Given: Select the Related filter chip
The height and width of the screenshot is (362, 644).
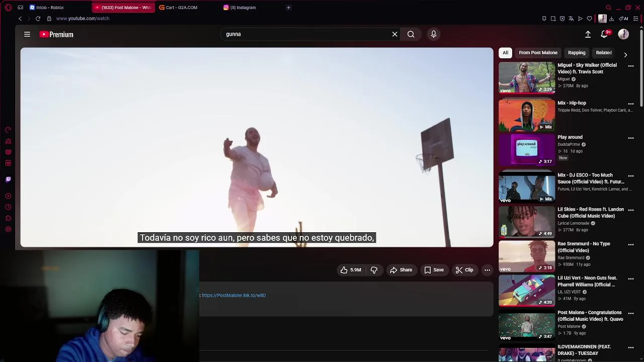Looking at the screenshot, I should (x=604, y=53).
